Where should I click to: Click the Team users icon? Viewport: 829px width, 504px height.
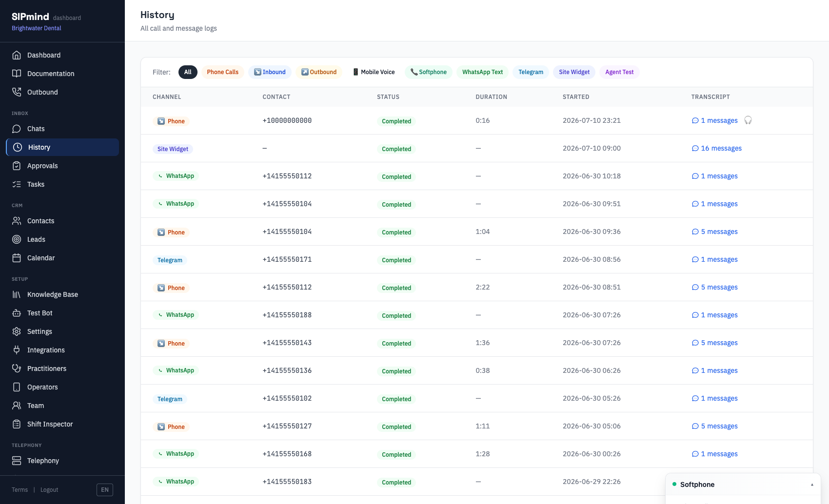pyautogui.click(x=17, y=406)
